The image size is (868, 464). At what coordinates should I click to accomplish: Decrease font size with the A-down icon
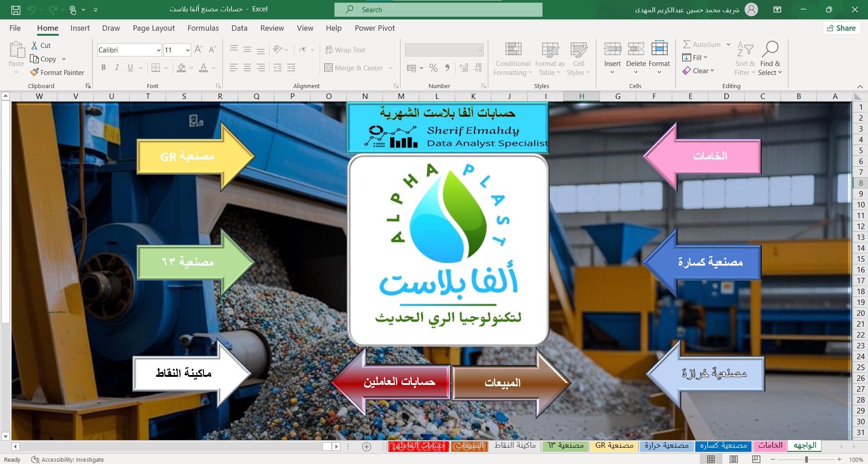[x=212, y=50]
